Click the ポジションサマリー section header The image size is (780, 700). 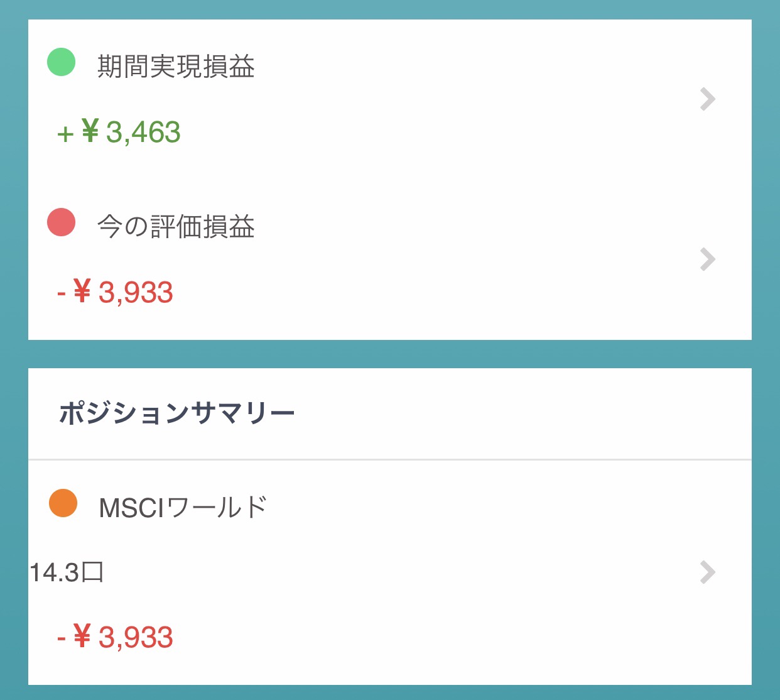[177, 413]
